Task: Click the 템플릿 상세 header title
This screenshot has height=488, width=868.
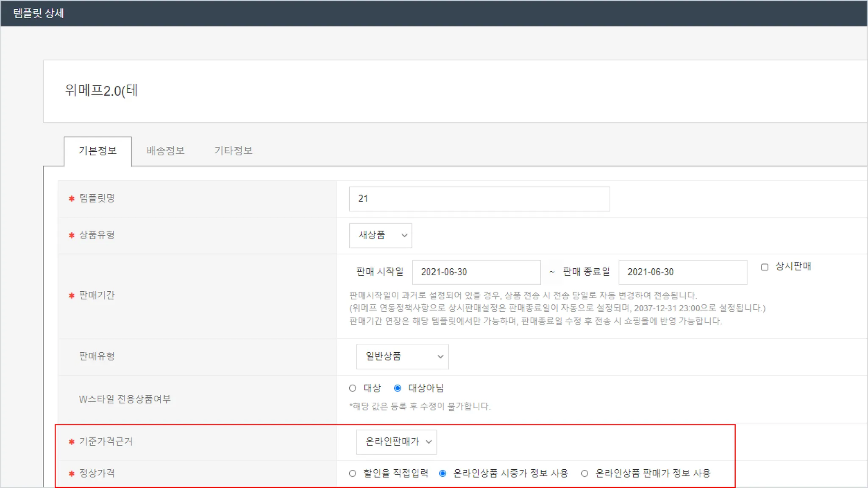Action: click(x=39, y=13)
